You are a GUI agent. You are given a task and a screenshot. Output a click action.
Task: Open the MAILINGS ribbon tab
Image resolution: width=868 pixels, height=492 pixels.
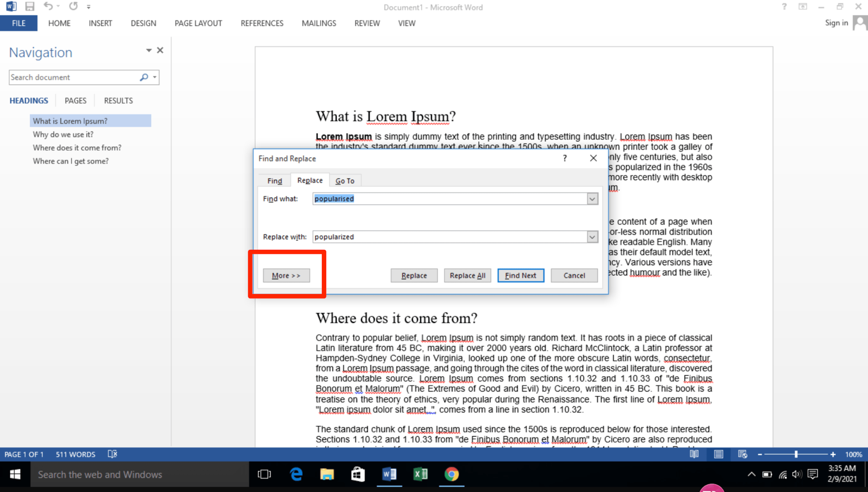[318, 23]
